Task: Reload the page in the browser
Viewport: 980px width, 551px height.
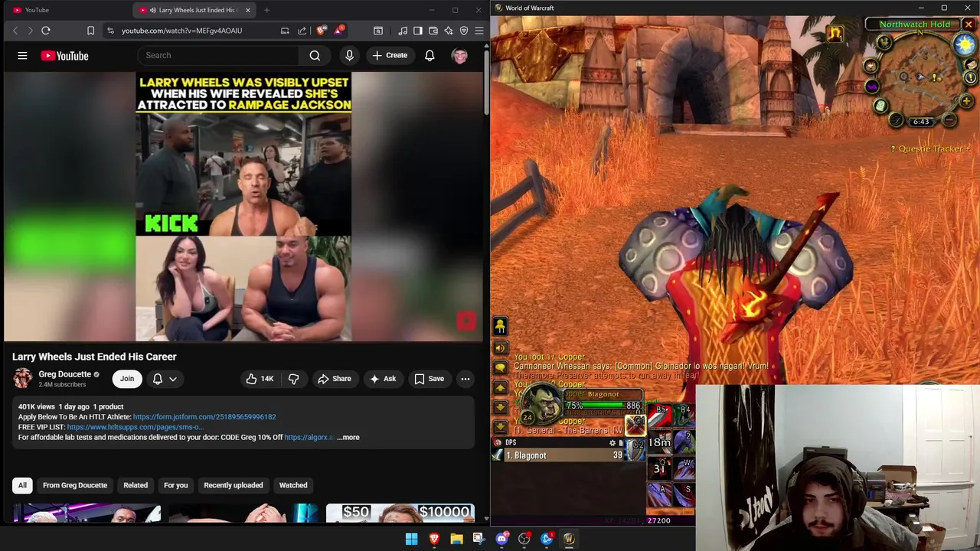Action: (45, 31)
